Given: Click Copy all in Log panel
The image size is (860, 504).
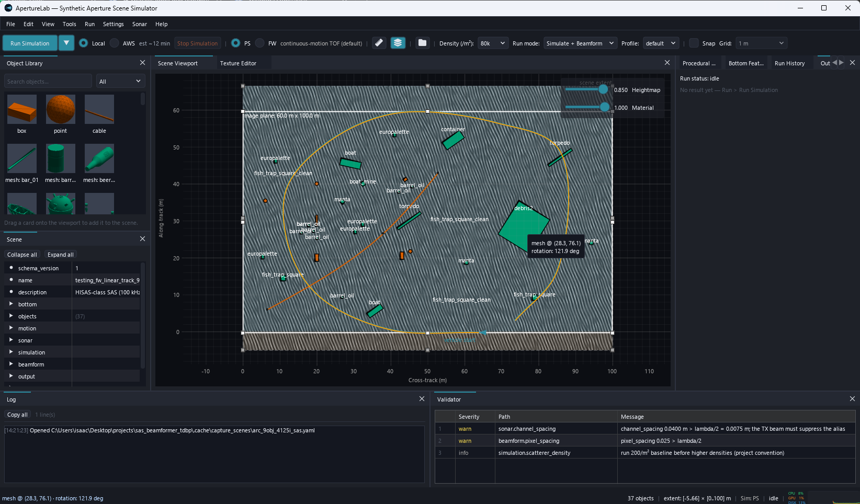Looking at the screenshot, I should click(x=17, y=415).
